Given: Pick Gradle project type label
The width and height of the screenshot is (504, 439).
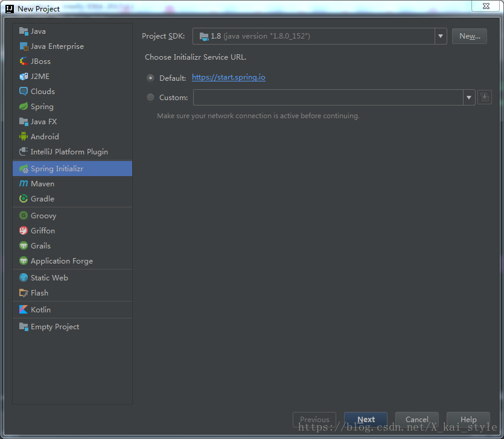Looking at the screenshot, I should tap(42, 199).
